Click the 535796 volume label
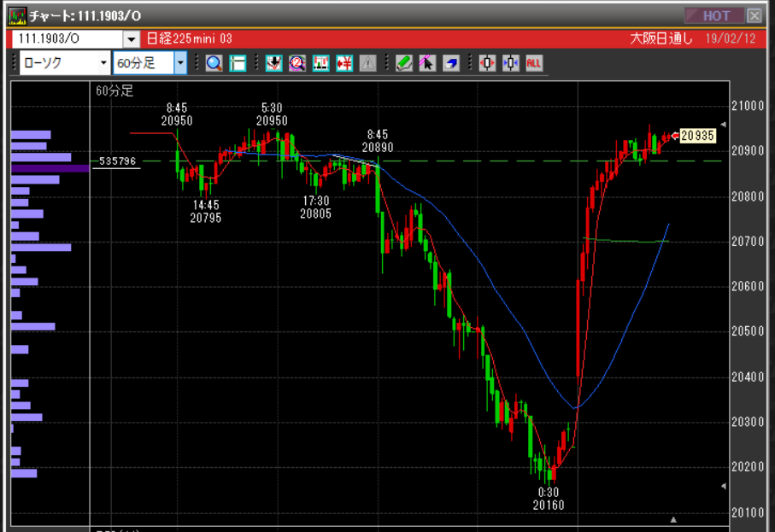The height and width of the screenshot is (532, 775). point(117,161)
